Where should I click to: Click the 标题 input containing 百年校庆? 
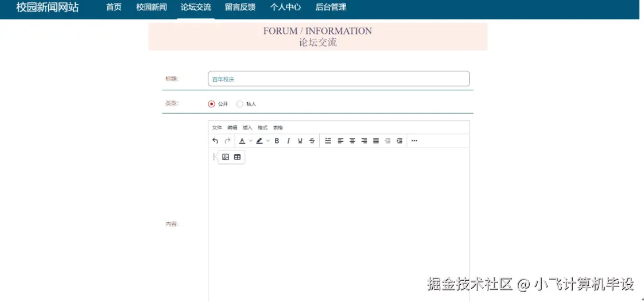coord(339,79)
